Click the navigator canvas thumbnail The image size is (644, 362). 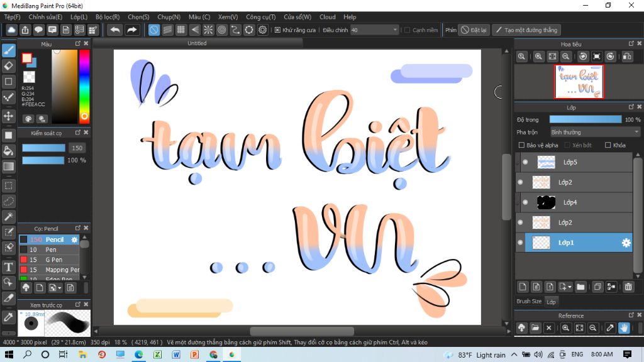(x=579, y=82)
